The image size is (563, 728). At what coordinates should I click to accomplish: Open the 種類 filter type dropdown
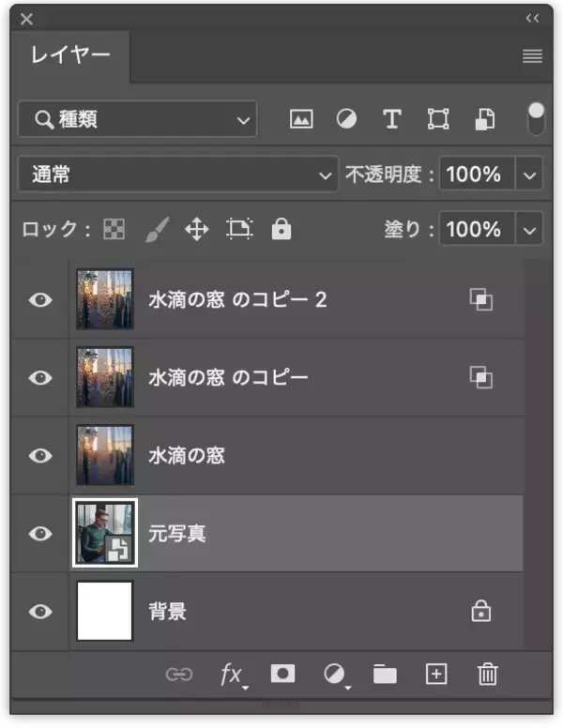tap(138, 119)
